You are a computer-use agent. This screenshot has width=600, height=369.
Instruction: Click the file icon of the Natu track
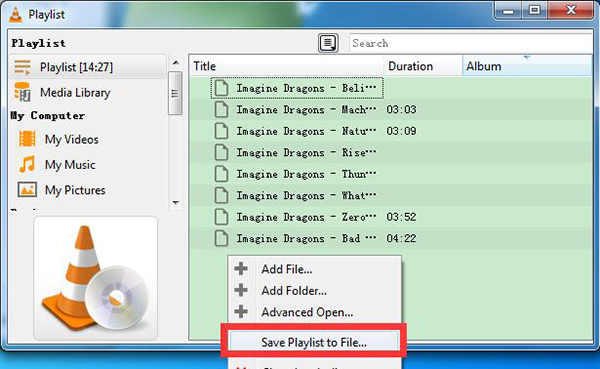(221, 131)
